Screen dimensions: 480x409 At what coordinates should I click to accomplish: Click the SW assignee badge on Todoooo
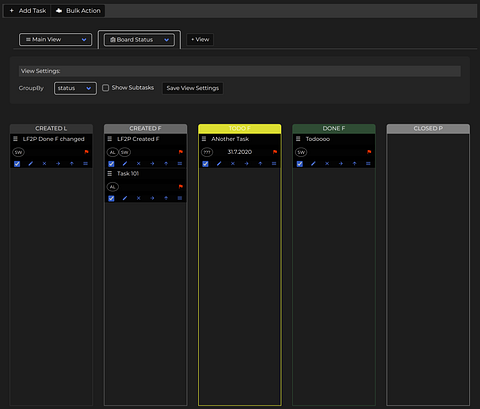301,152
